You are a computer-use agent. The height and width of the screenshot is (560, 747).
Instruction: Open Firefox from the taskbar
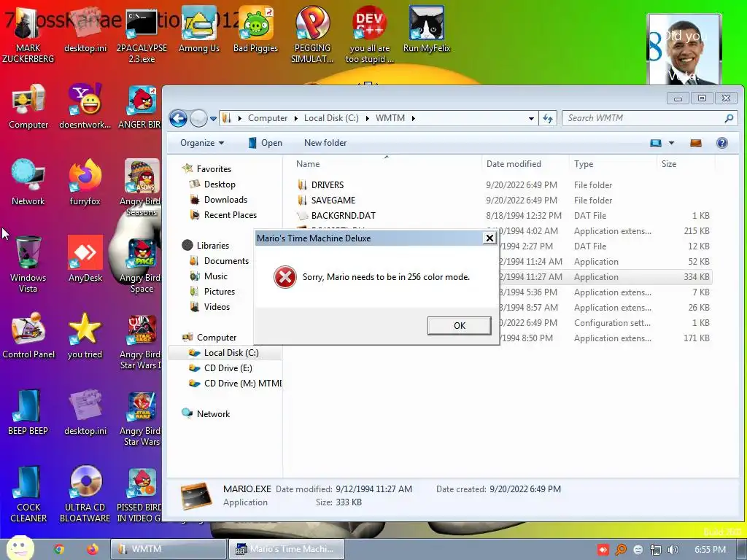93,549
